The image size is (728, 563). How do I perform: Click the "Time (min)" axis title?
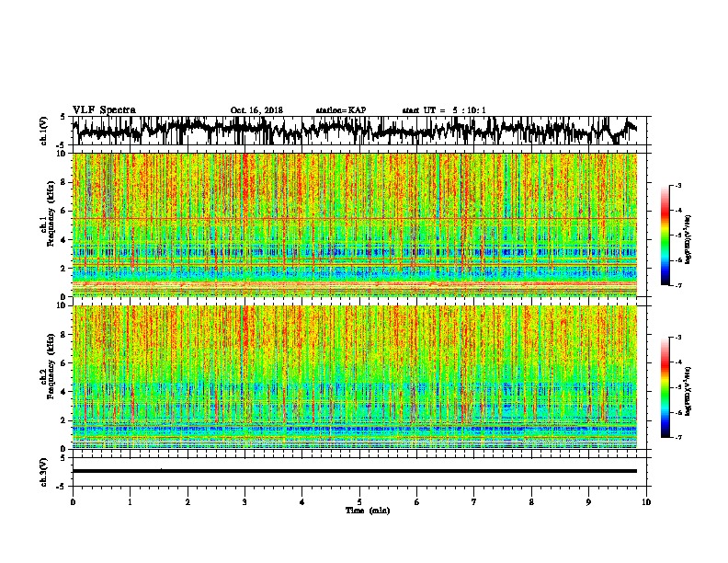(x=368, y=511)
